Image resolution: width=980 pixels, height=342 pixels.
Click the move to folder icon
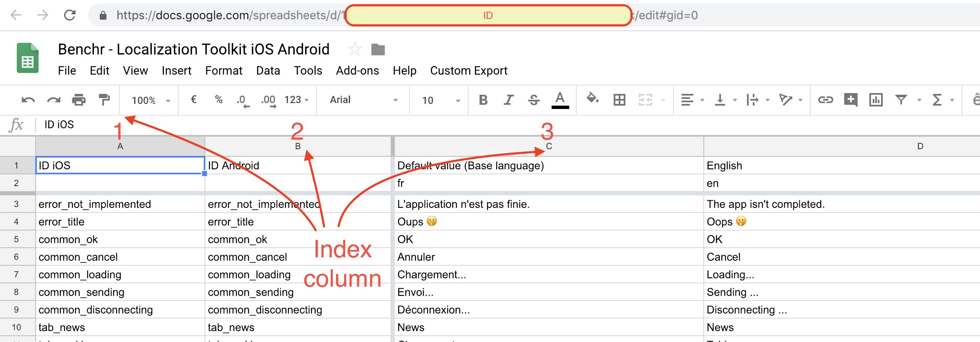pyautogui.click(x=378, y=49)
